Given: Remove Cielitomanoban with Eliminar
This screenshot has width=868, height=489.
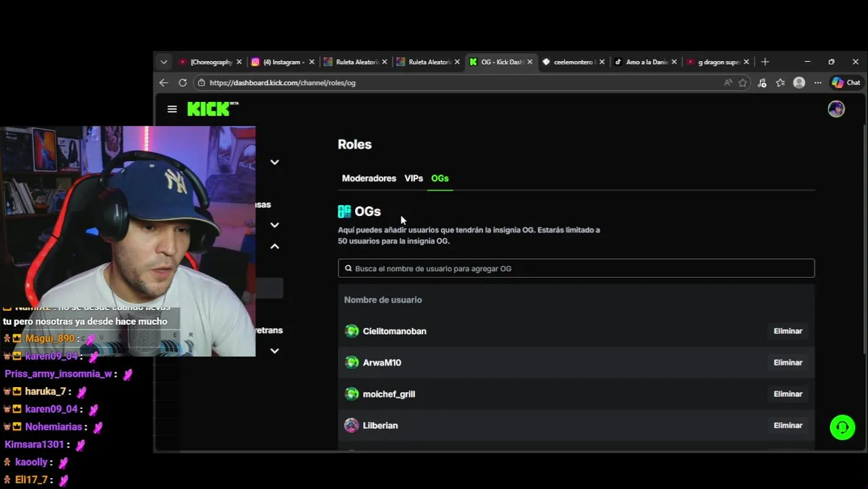Looking at the screenshot, I should tap(788, 331).
